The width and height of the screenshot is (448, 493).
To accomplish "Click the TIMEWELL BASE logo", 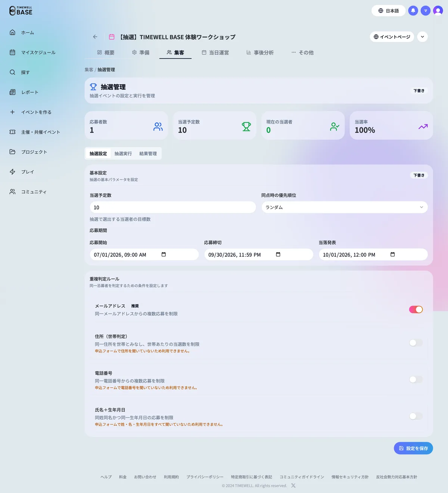I will point(21,11).
